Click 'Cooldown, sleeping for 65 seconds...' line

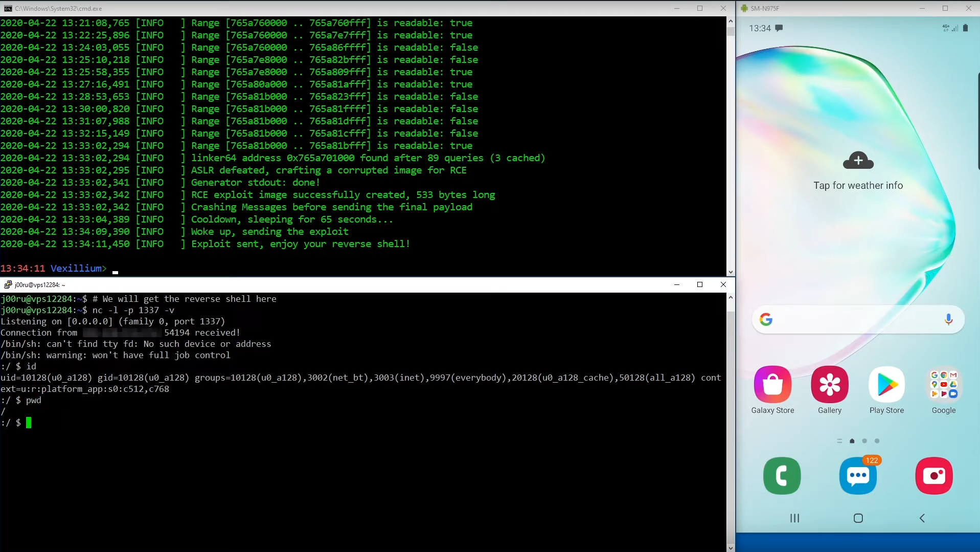pos(292,219)
